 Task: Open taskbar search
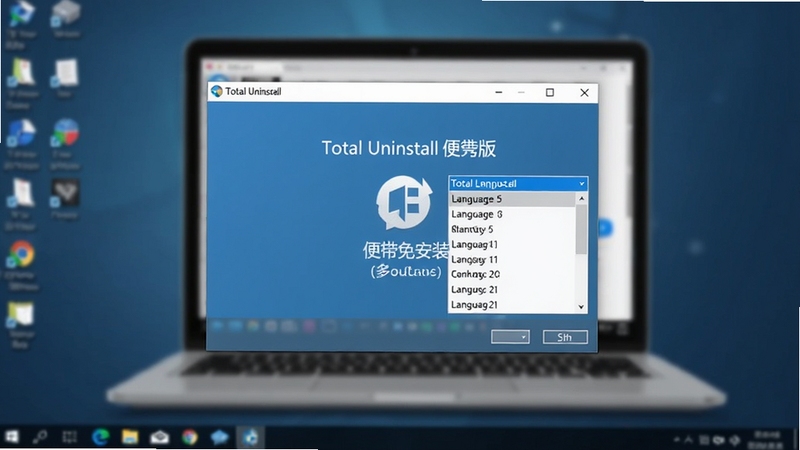(40, 437)
